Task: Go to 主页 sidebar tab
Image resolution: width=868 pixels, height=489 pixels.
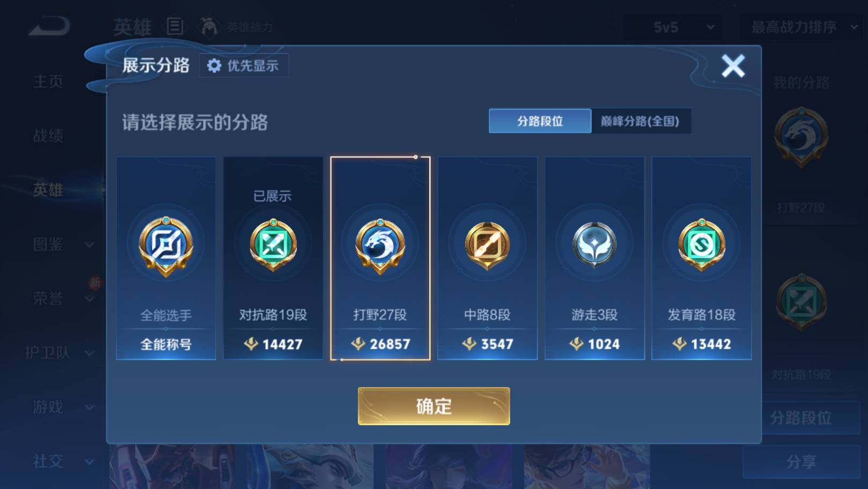Action: [x=48, y=81]
